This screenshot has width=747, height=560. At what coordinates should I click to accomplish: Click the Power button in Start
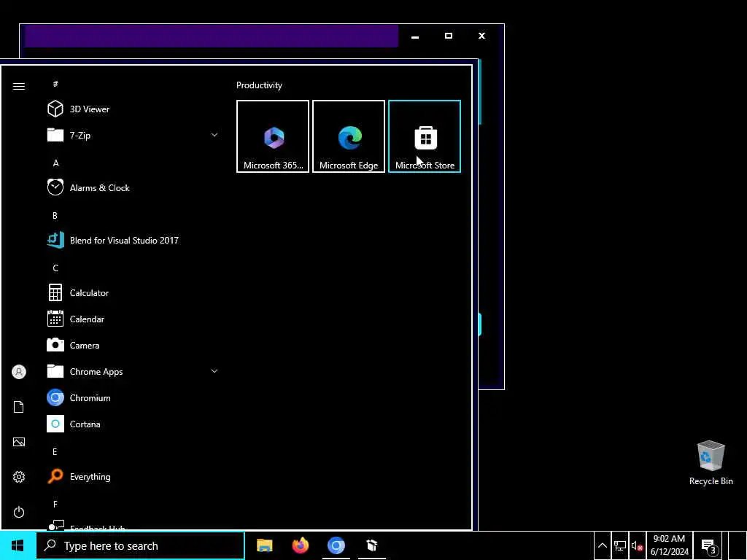(18, 512)
